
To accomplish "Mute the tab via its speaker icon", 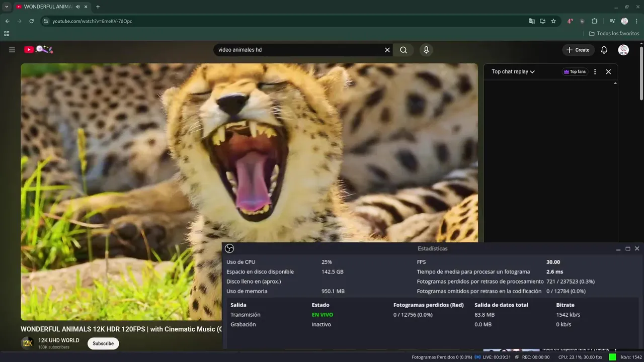I will 77,7.
